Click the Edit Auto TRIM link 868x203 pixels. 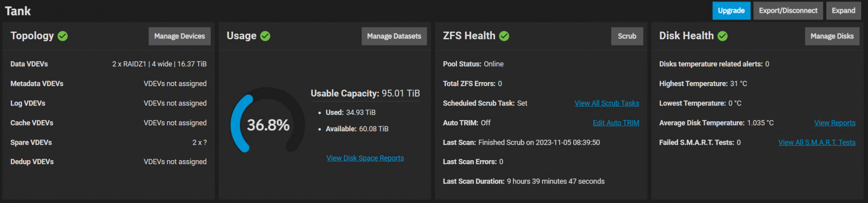(x=616, y=123)
